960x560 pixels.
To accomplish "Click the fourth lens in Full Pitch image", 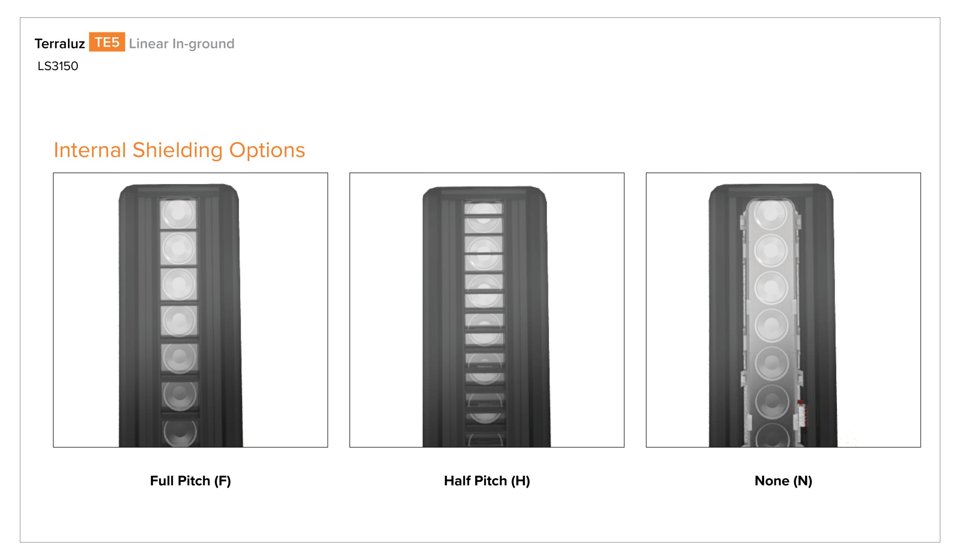I will [x=179, y=321].
